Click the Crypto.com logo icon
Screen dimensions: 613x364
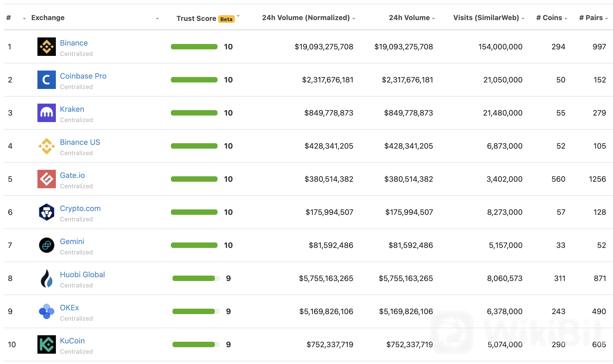point(47,212)
